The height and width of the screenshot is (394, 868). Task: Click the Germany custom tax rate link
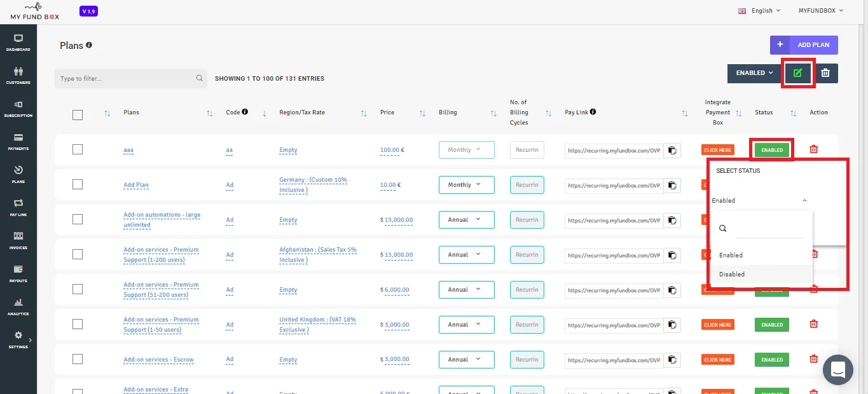click(313, 185)
